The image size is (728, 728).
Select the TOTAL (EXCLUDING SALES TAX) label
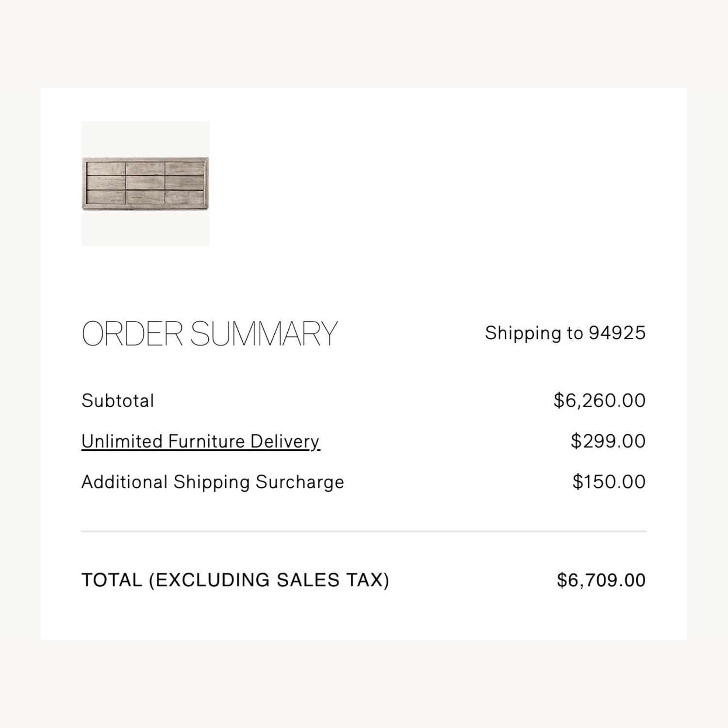tap(236, 579)
